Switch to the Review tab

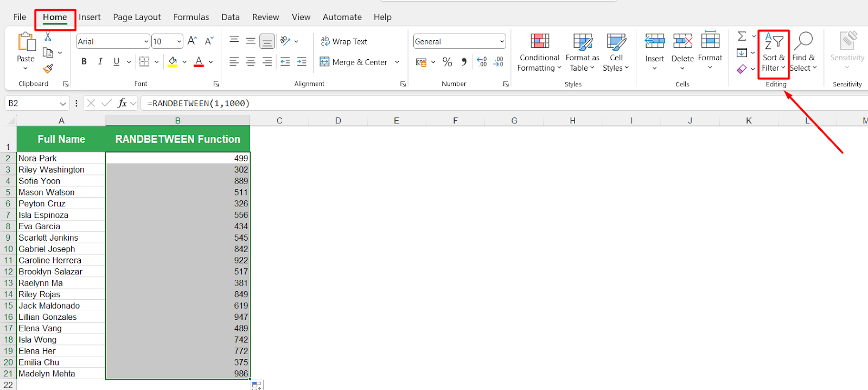(x=265, y=17)
